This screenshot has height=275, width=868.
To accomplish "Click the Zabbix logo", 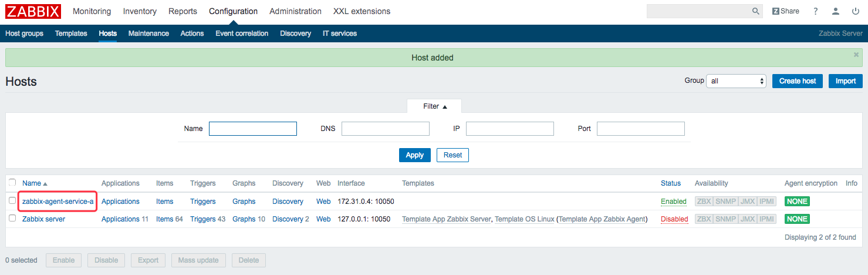I will click(x=32, y=11).
